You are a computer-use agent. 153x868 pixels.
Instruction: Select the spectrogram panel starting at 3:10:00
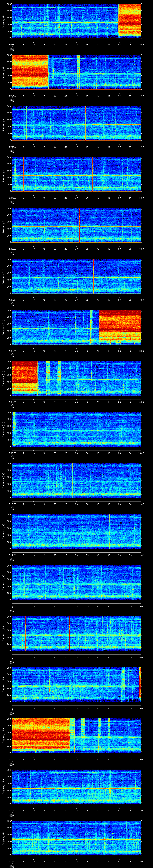(77, 480)
